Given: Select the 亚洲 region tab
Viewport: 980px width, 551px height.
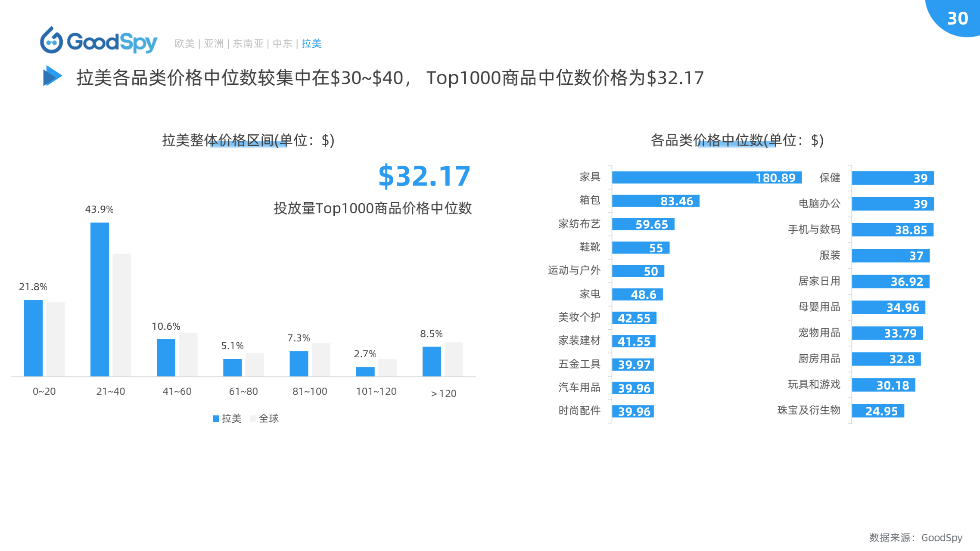Looking at the screenshot, I should point(214,43).
